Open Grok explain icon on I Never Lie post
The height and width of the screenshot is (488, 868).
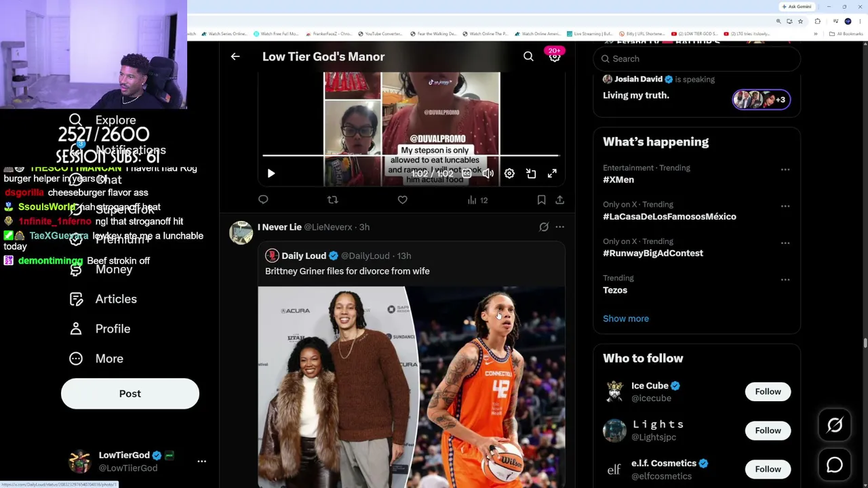tap(544, 227)
